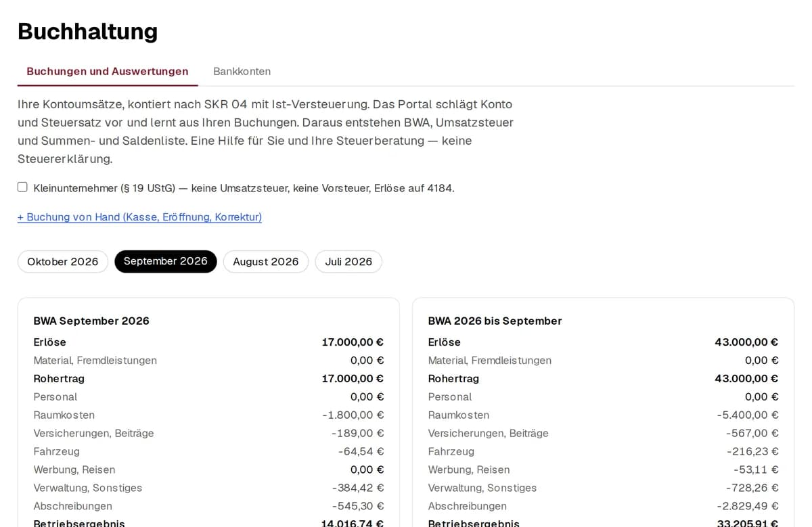This screenshot has width=812, height=527.
Task: Select the Werbung, Reisen amount -53,11 €
Action: [x=756, y=469]
